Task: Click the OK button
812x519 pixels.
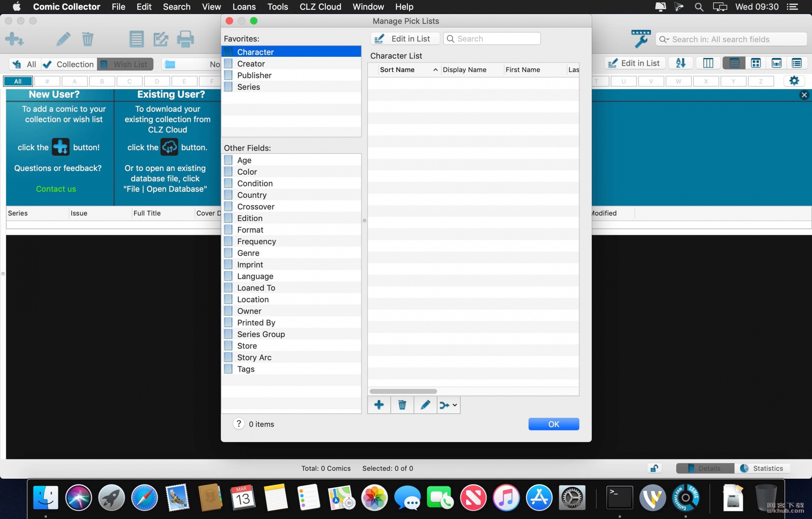Action: 553,424
